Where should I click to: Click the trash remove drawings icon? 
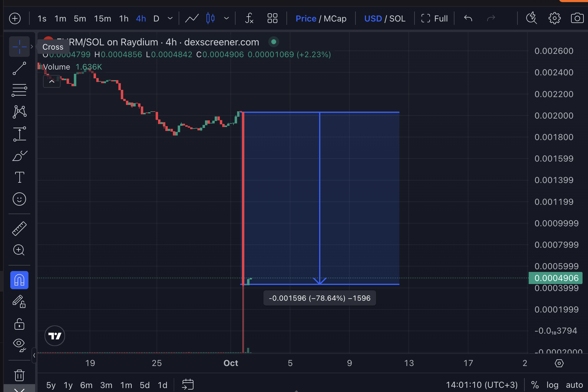pos(19,375)
